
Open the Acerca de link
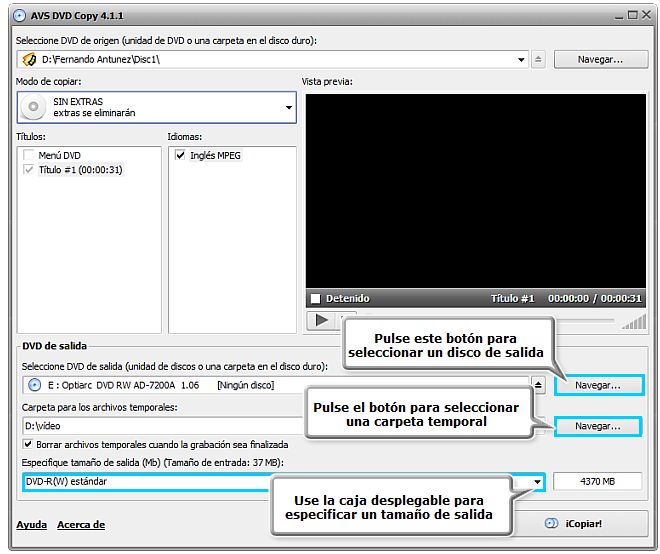click(81, 525)
